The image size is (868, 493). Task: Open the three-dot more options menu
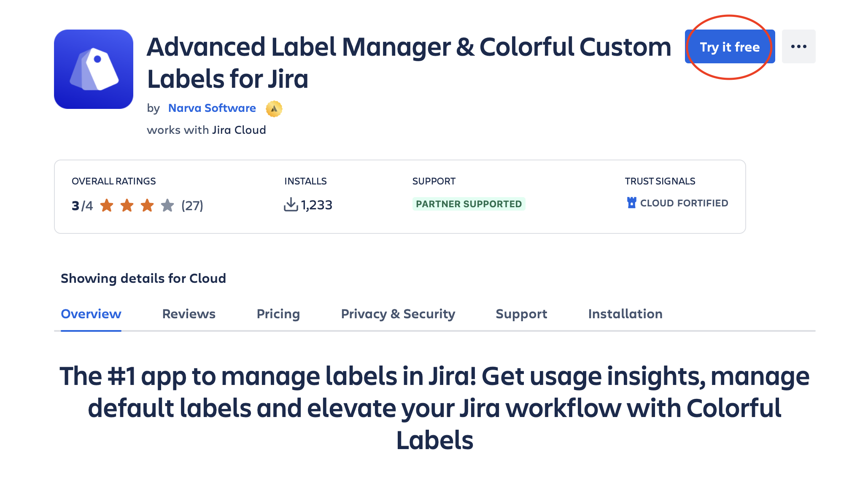coord(798,47)
